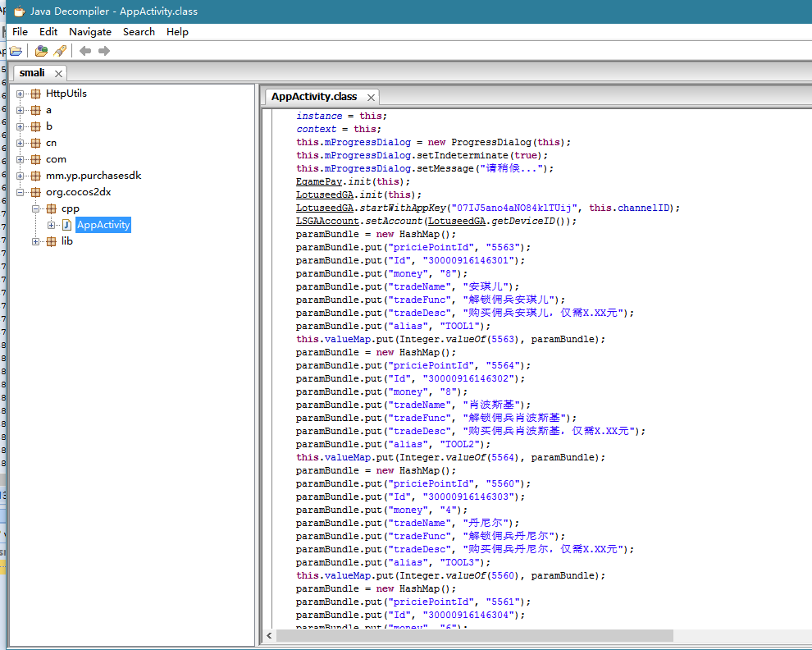The width and height of the screenshot is (812, 650).
Task: Click the "TOOL3" alias string
Action: (x=459, y=562)
